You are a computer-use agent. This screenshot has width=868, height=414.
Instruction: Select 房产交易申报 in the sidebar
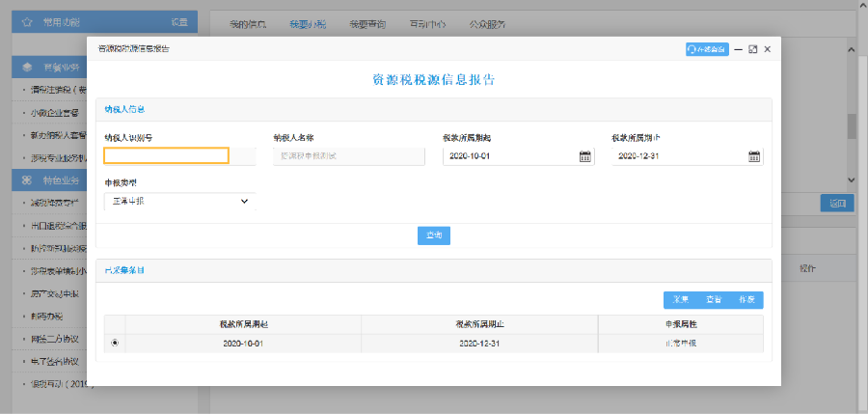point(55,293)
